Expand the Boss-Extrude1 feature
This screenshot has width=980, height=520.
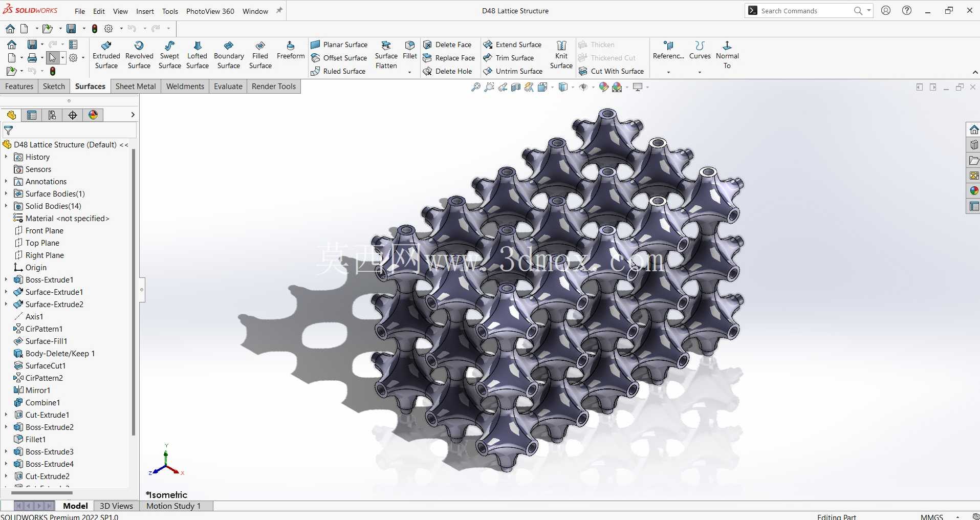(x=6, y=279)
